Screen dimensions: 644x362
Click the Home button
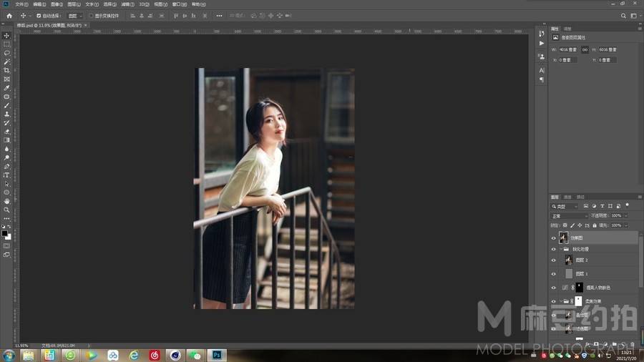click(x=9, y=16)
